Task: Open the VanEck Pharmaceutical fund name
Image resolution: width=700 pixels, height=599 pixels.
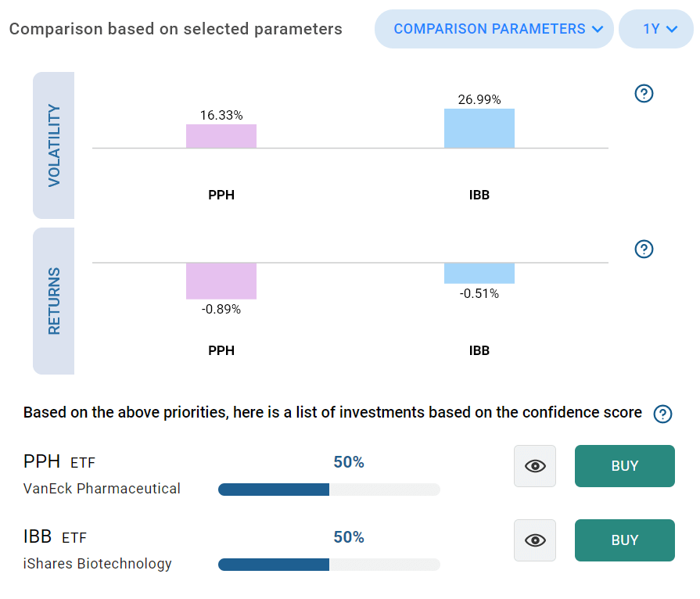Action: (102, 489)
